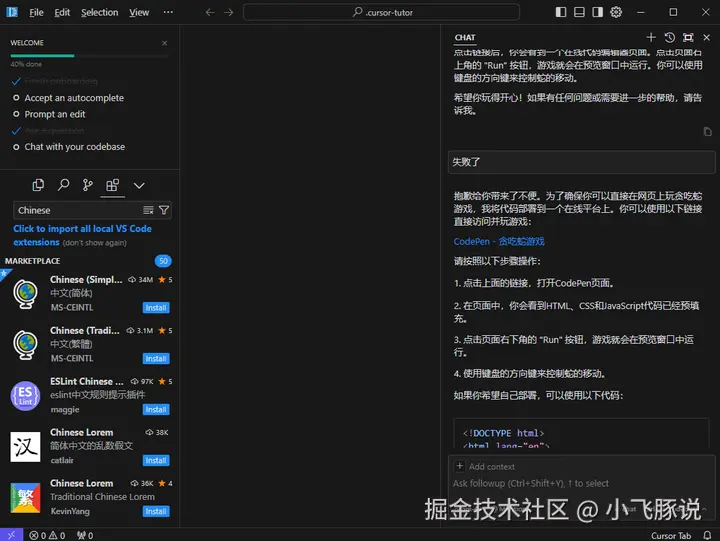Viewport: 720px width, 541px height.
Task: Click the Ask followup input field
Action: click(531, 484)
